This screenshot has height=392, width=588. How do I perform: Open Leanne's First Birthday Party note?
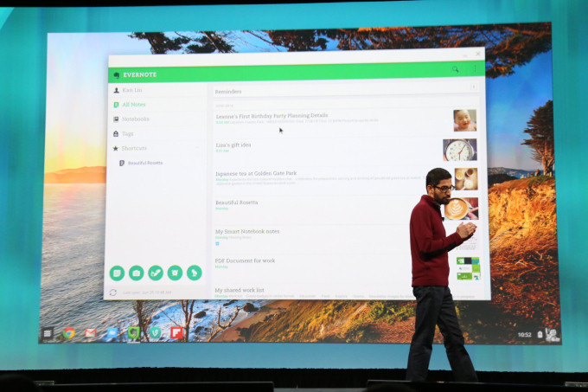point(272,115)
